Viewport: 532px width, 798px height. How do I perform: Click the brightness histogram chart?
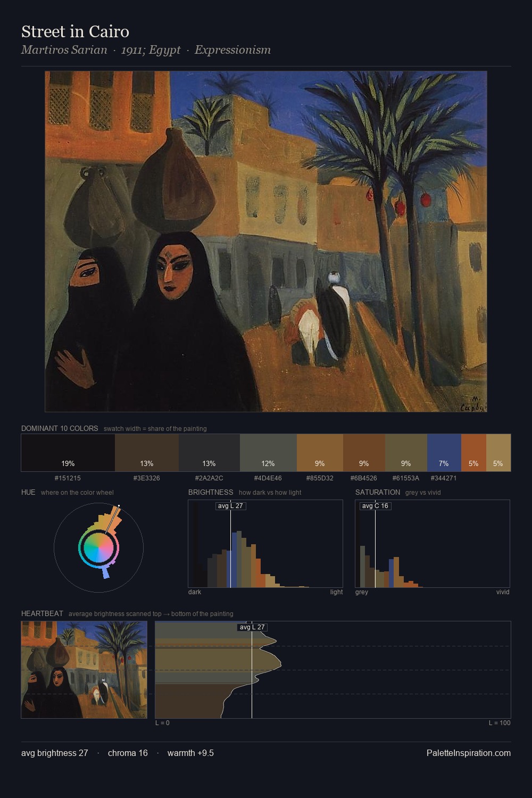tap(265, 544)
